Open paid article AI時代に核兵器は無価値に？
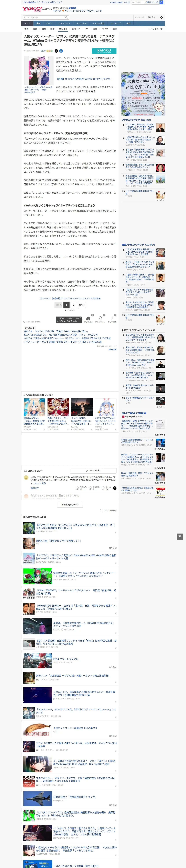Screen dimensions: 186x868 click(137, 441)
